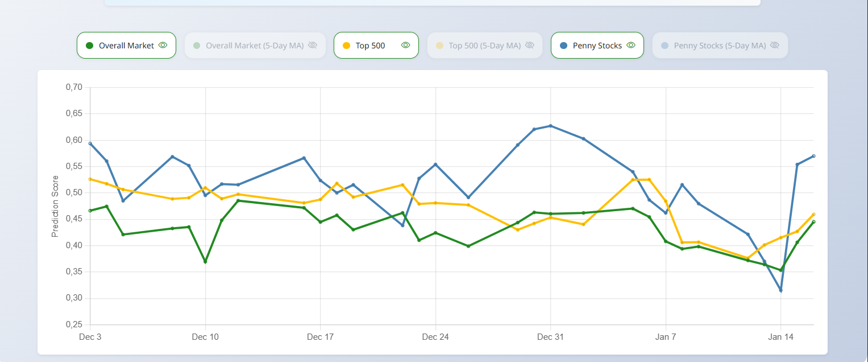Click the blue dot beside Penny Stocks

(x=564, y=45)
